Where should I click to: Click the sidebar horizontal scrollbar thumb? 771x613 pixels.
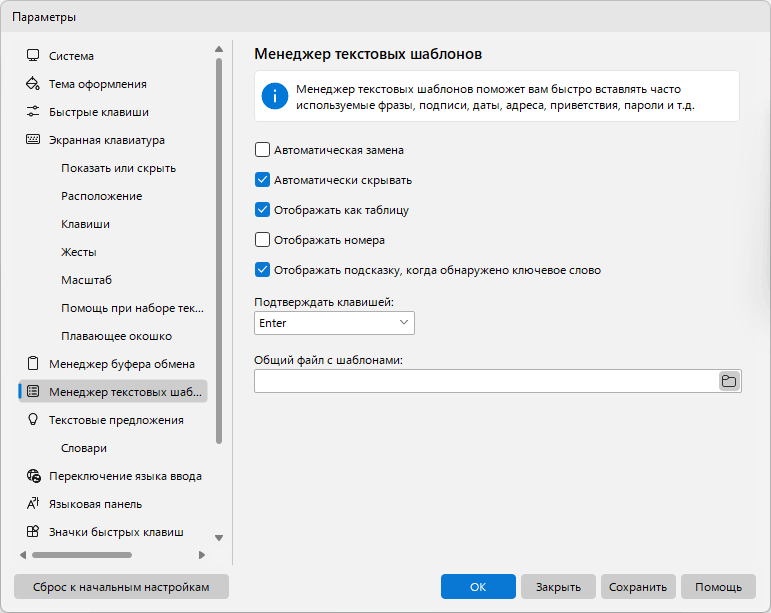pyautogui.click(x=82, y=555)
